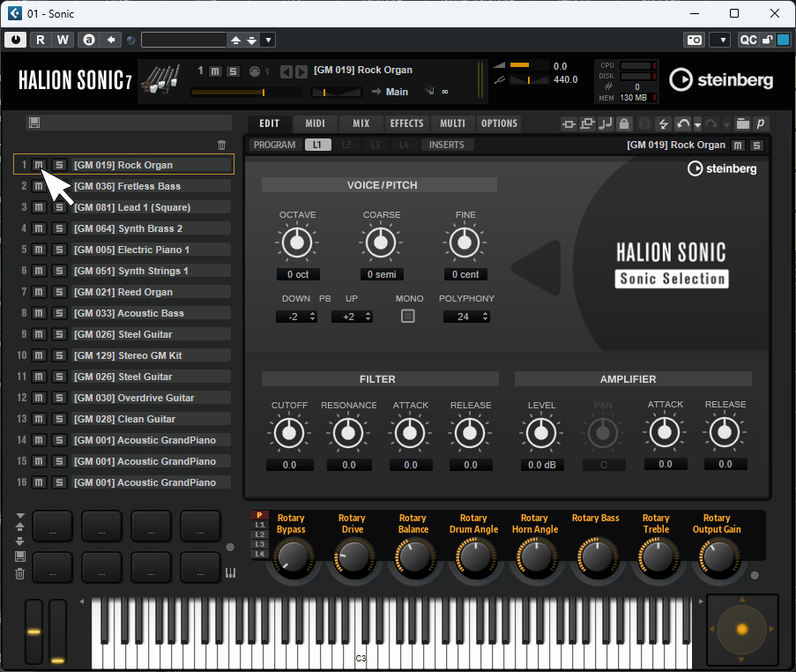Click the mini keyboard icon beside trigger pads
The image size is (796, 672).
230,573
